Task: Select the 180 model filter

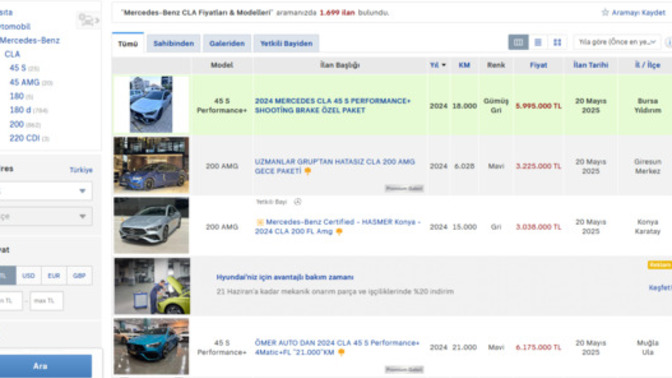Action: tap(17, 96)
